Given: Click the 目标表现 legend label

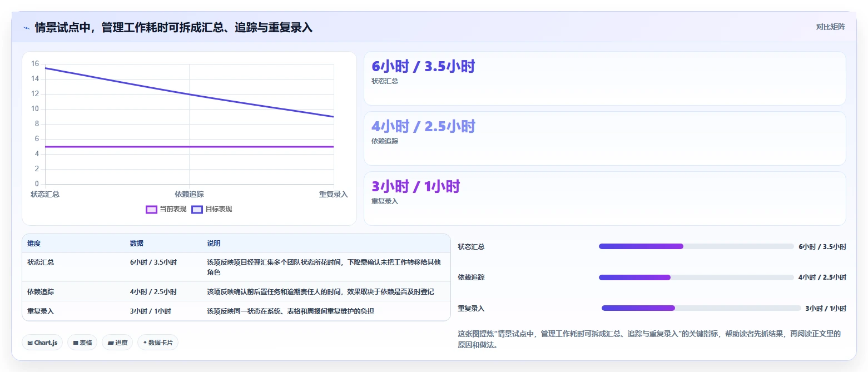Looking at the screenshot, I should point(219,209).
